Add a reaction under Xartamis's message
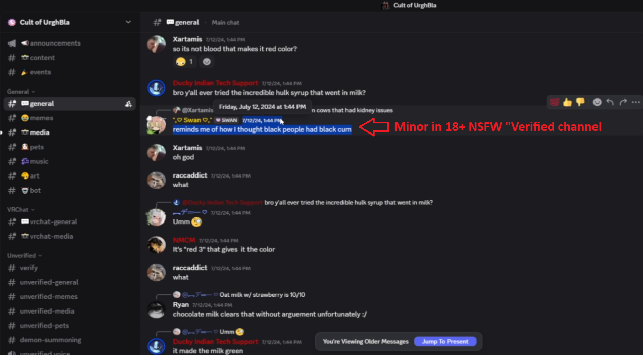 pyautogui.click(x=207, y=62)
